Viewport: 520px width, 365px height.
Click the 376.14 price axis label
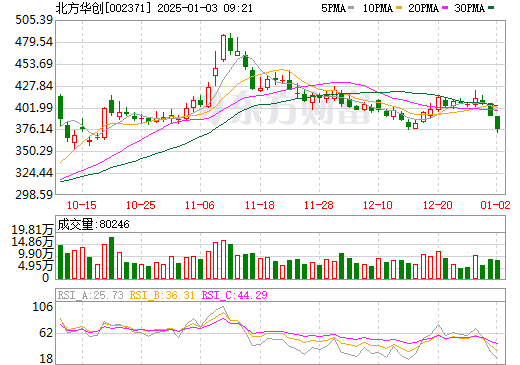(34, 129)
